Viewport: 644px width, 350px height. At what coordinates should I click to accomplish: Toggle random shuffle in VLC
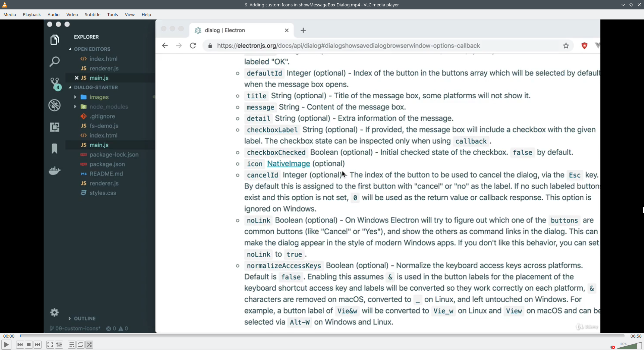89,345
